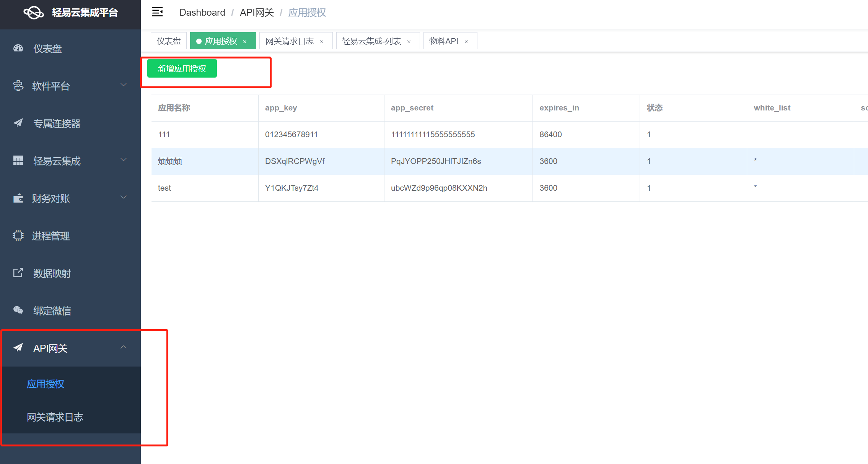Click the 专属连接器 paper plane icon
Screen dimensions: 868x464
(x=18, y=123)
